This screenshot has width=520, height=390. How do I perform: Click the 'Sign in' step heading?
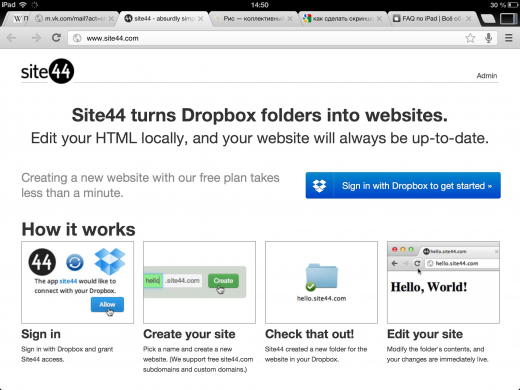(41, 334)
